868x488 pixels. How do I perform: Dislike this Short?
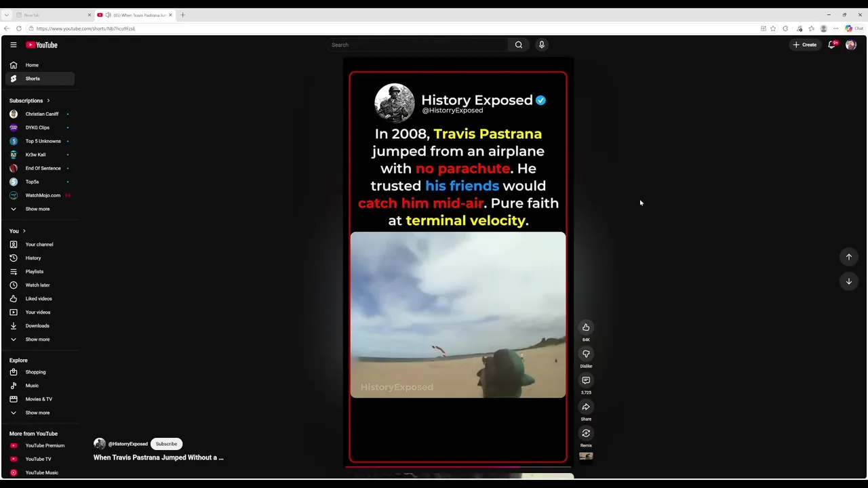[586, 354]
